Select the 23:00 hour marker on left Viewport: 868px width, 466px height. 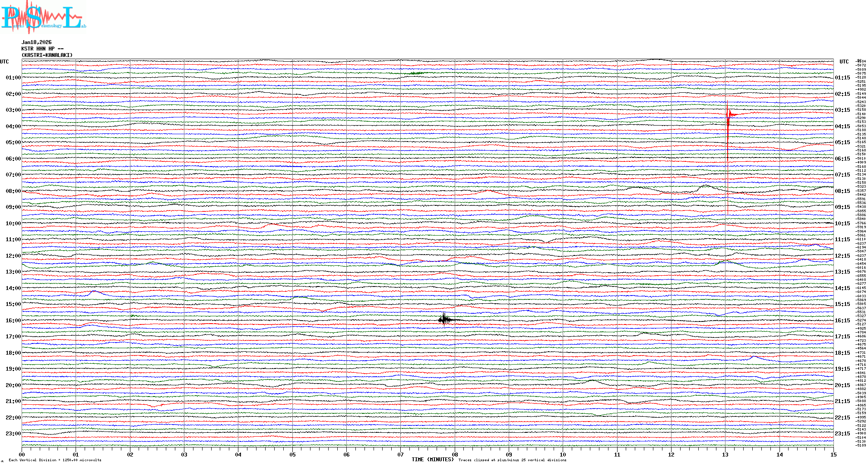click(13, 434)
